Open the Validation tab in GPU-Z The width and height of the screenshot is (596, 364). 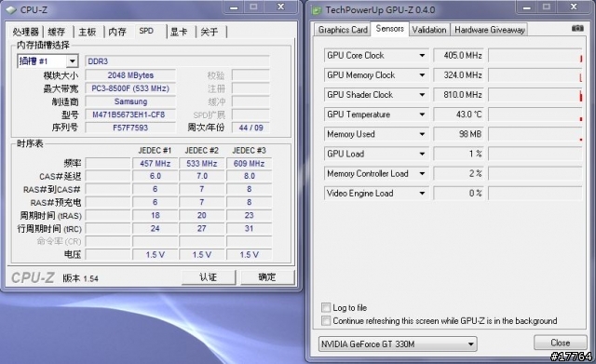[429, 30]
